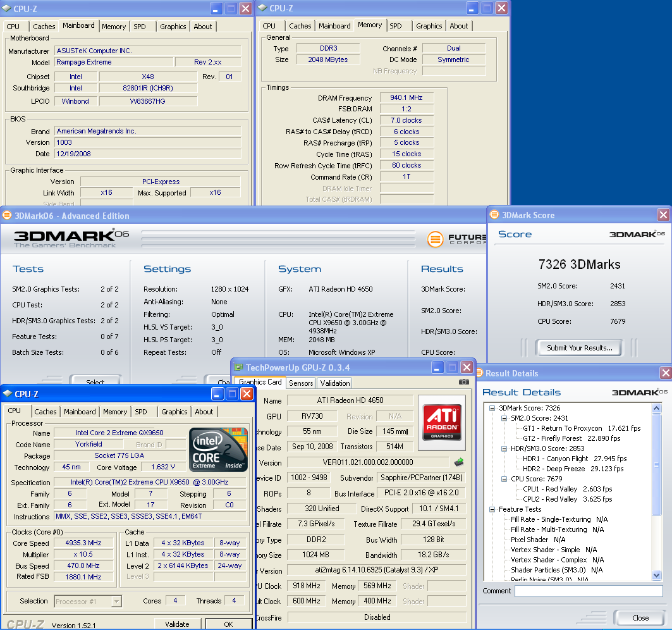Select CPU1 - Red Valley 2.603 fps row

coord(568,489)
